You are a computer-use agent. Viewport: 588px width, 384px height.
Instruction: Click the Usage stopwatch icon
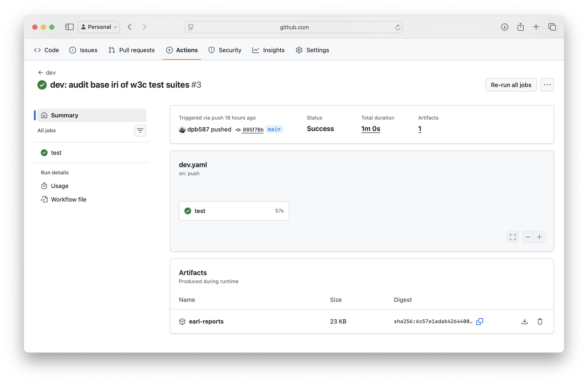(44, 186)
